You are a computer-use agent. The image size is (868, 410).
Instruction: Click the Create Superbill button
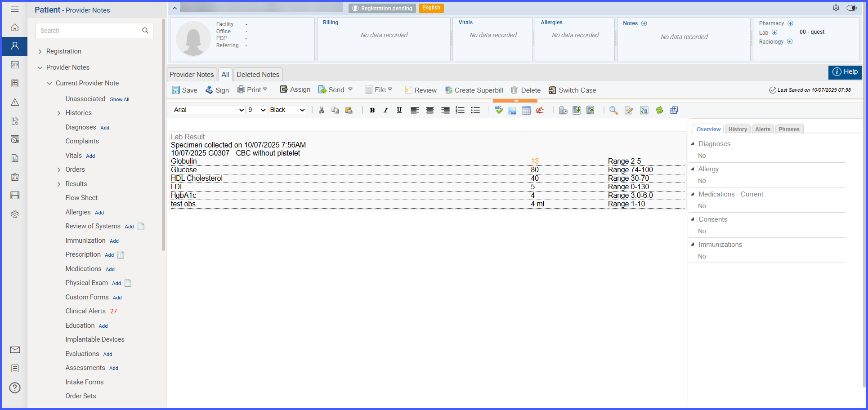(x=474, y=90)
